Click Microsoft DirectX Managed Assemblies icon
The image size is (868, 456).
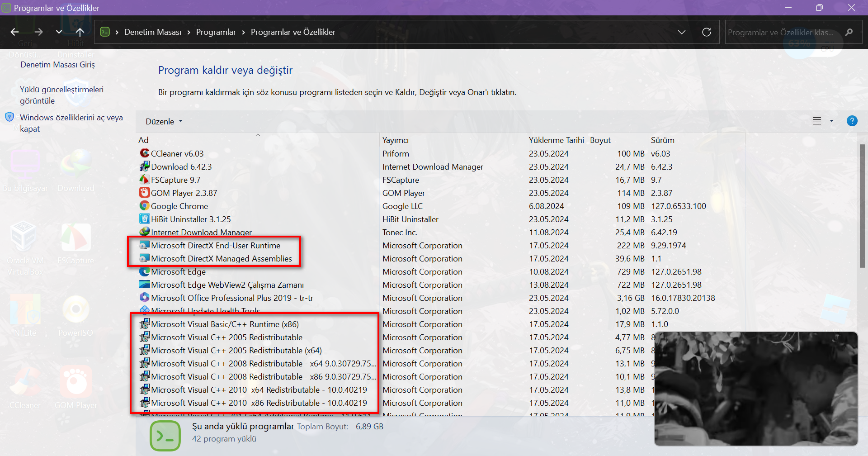[x=144, y=258]
